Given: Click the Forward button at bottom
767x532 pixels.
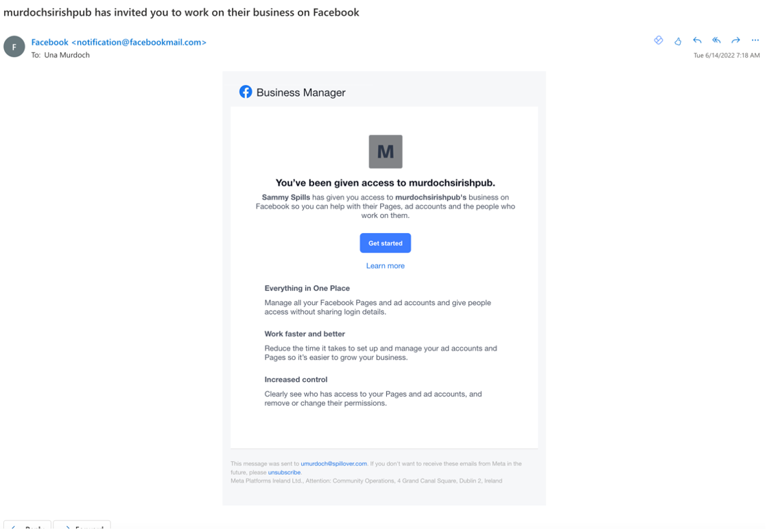Looking at the screenshot, I should point(82,526).
